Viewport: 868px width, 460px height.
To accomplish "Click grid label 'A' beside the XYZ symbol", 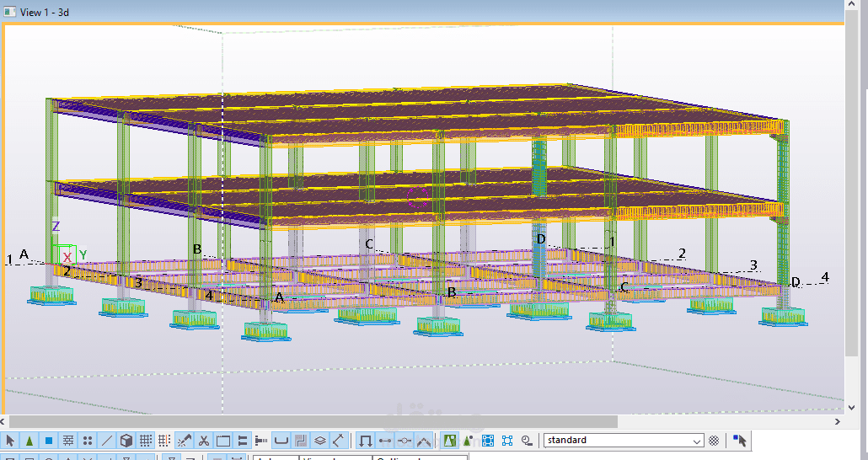I will (x=24, y=254).
